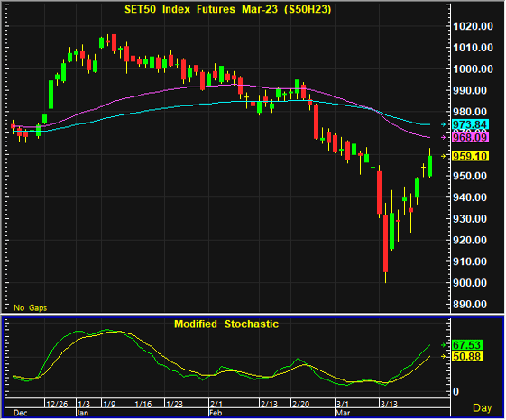Click the cyan arrow beside 973.84

tap(444, 124)
